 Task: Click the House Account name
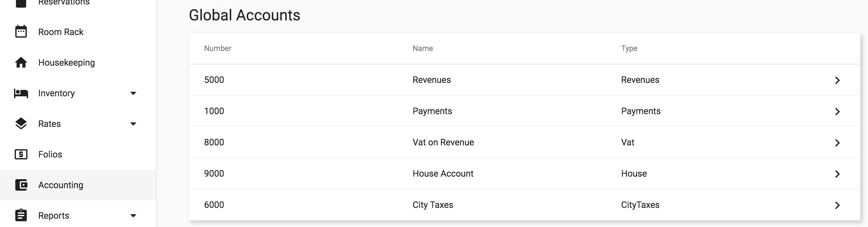pyautogui.click(x=443, y=174)
